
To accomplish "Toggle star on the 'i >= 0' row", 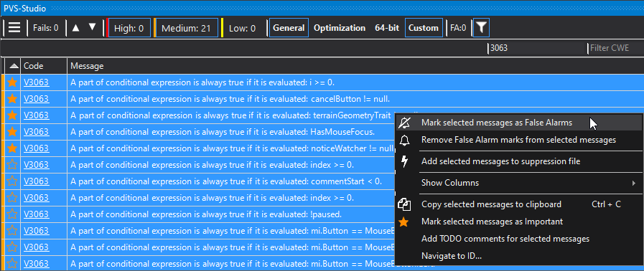I will pos(13,82).
